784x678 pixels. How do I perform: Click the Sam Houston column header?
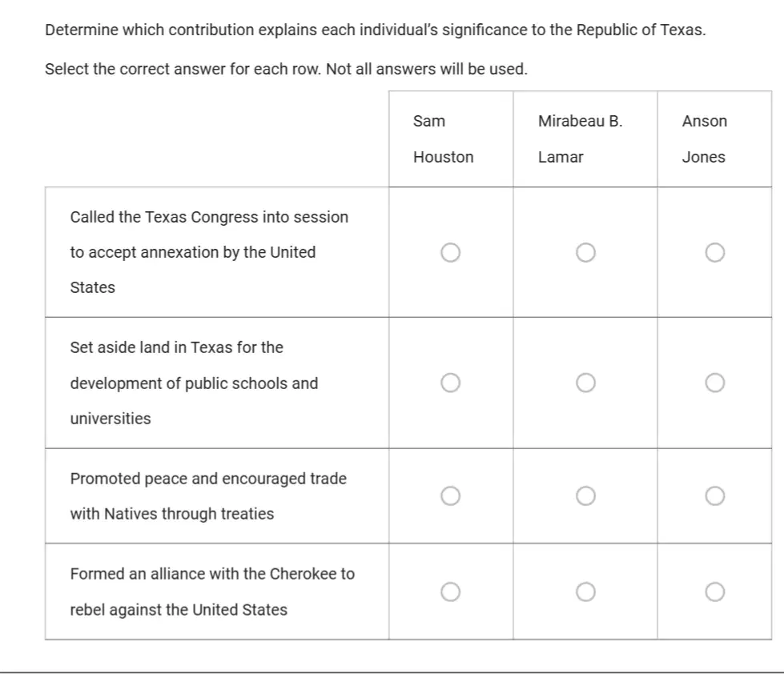click(x=443, y=139)
